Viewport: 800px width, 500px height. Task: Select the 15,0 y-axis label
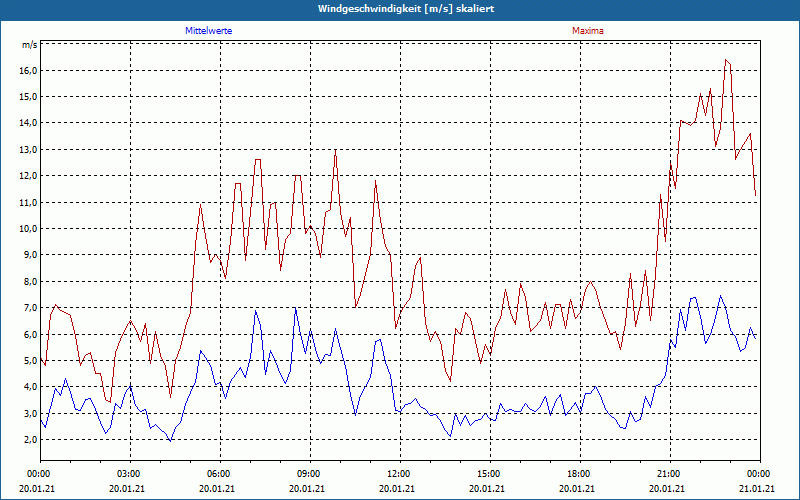tap(29, 96)
